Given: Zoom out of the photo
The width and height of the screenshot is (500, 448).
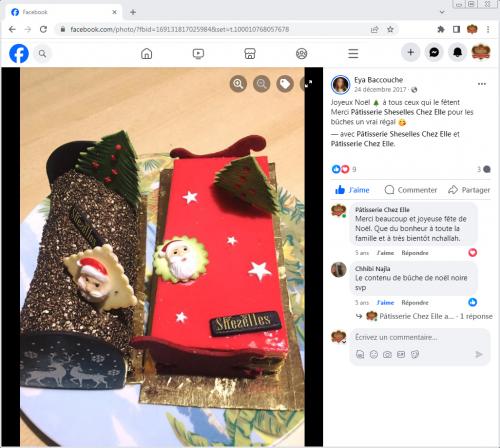Looking at the screenshot, I should coord(262,84).
